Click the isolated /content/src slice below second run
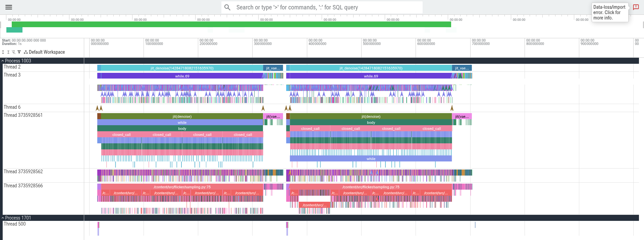 (x=314, y=205)
